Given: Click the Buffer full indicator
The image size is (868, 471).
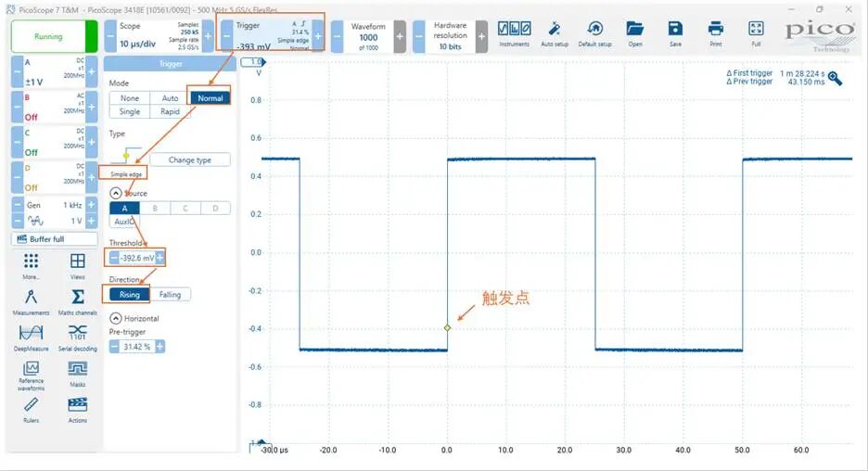Looking at the screenshot, I should 54,239.
